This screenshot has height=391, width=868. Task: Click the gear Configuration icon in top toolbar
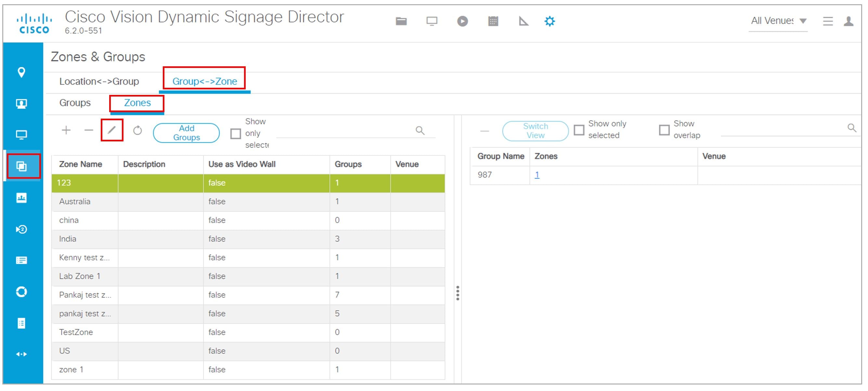(550, 21)
